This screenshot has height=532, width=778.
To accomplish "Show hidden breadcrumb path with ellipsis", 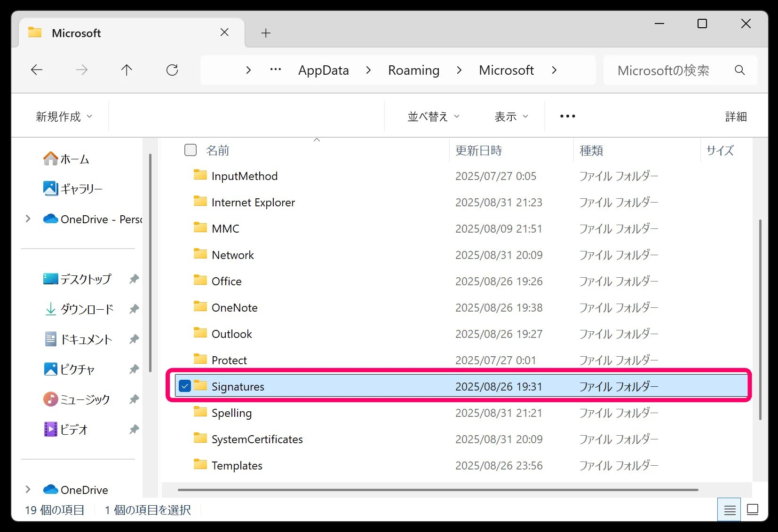I will [x=276, y=70].
